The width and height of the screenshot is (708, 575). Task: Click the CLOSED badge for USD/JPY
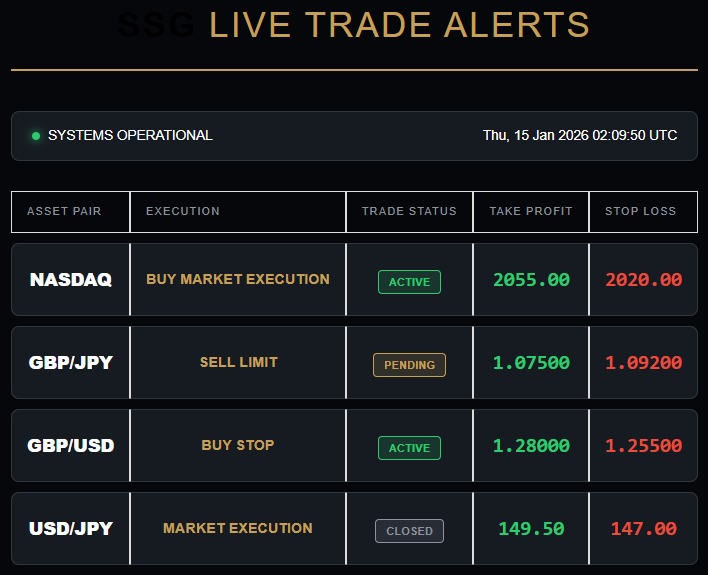pos(409,531)
